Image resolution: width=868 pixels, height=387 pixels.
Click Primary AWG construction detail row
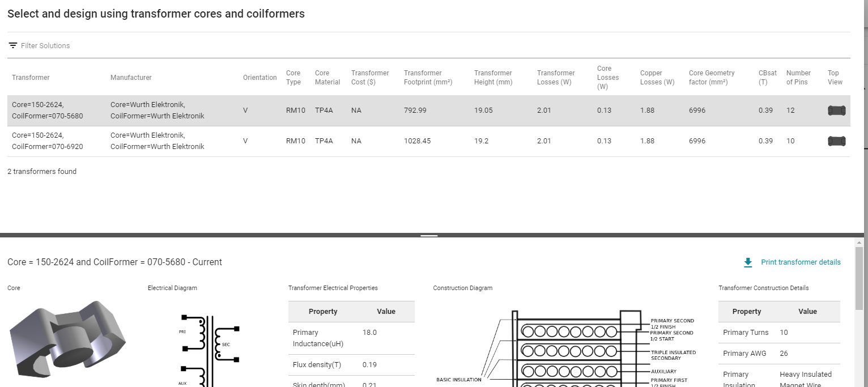779,354
